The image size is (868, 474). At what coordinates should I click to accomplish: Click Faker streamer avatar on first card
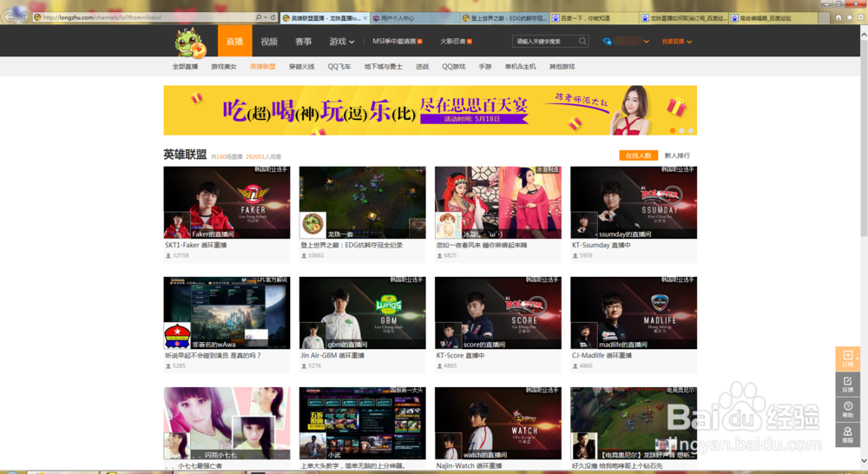coord(177,226)
